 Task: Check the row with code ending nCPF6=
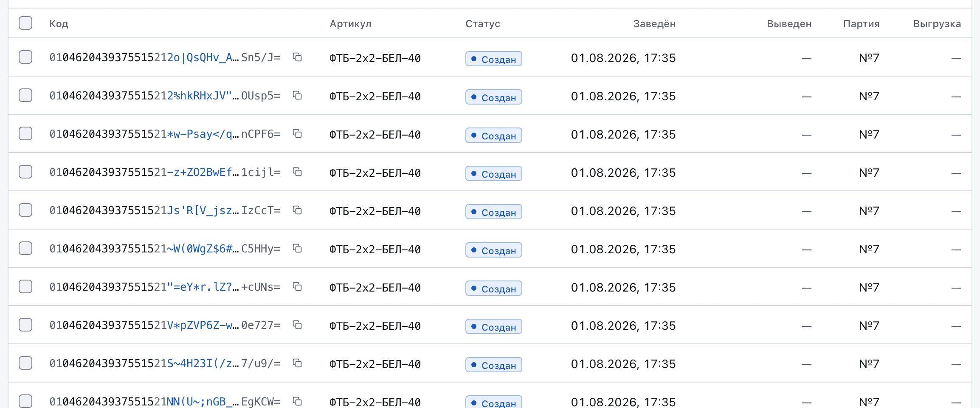coord(25,133)
